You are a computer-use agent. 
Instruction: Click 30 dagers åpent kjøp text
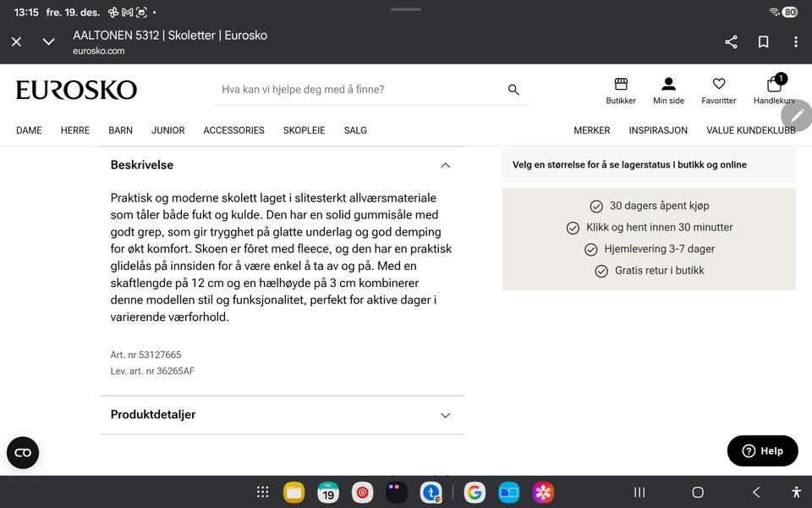tap(659, 206)
